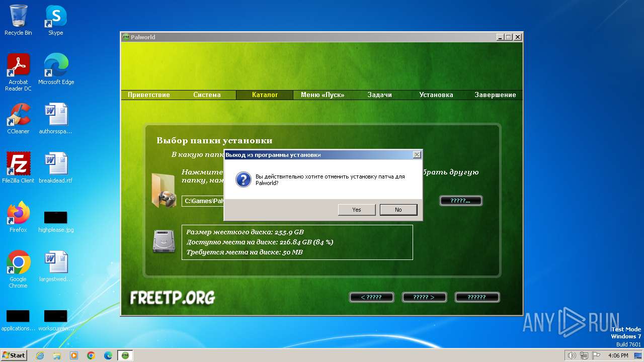Switch to the Приветствие step tab
Image resolution: width=644 pixels, height=362 pixels.
(x=149, y=95)
